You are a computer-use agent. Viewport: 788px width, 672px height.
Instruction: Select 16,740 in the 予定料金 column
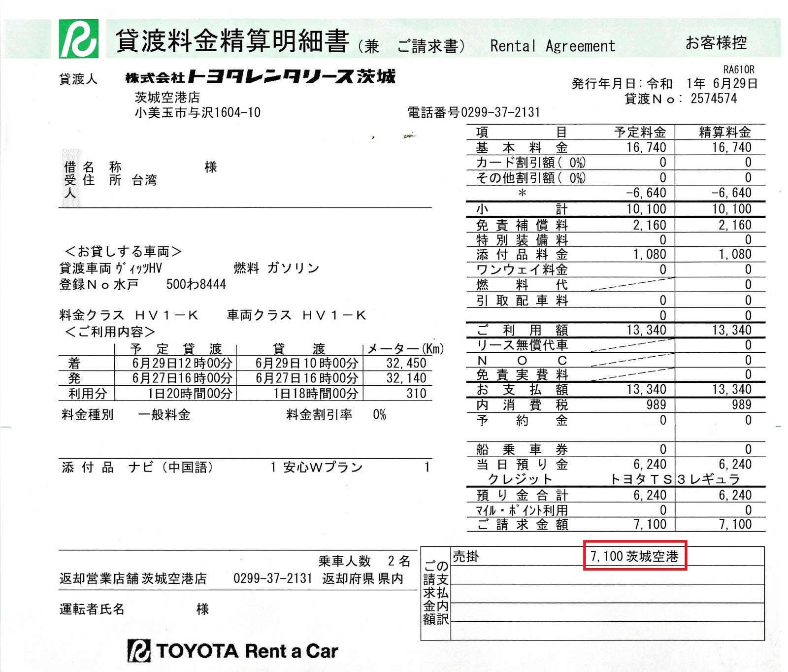(646, 147)
